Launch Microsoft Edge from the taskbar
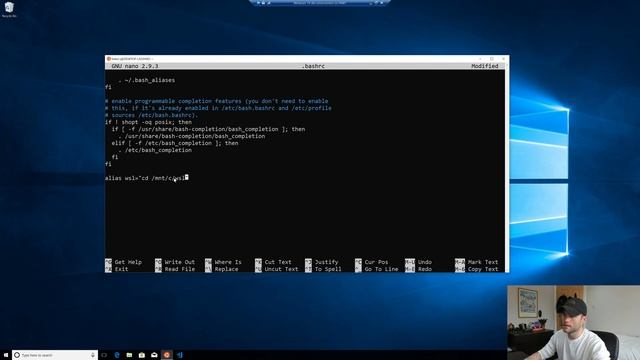 click(117, 355)
